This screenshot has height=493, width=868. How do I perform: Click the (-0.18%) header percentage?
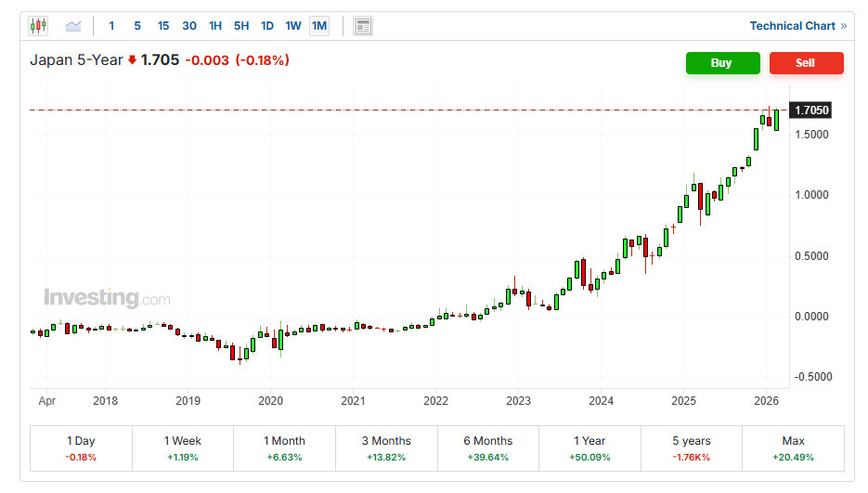(x=263, y=59)
